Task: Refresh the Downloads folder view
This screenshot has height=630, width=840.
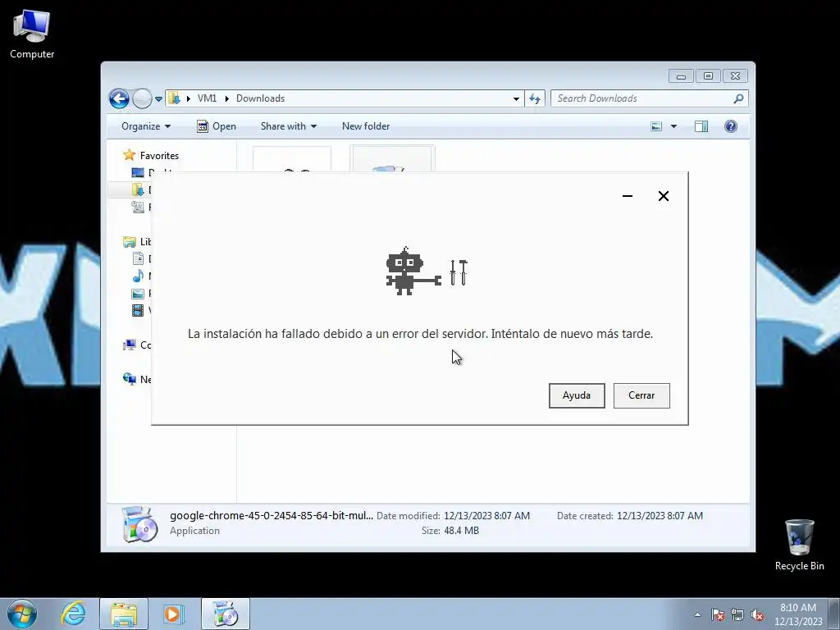Action: tap(535, 98)
